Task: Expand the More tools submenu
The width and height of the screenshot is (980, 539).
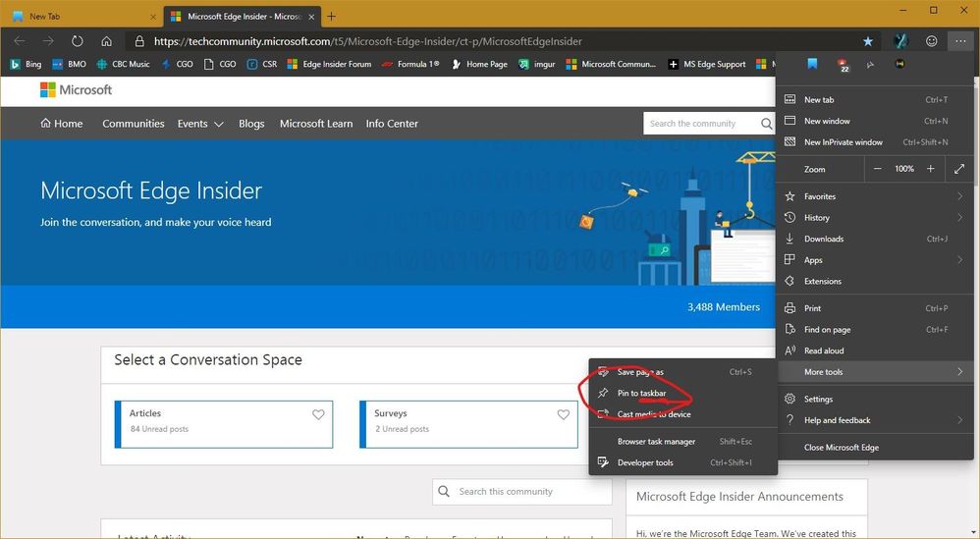Action: tap(874, 372)
